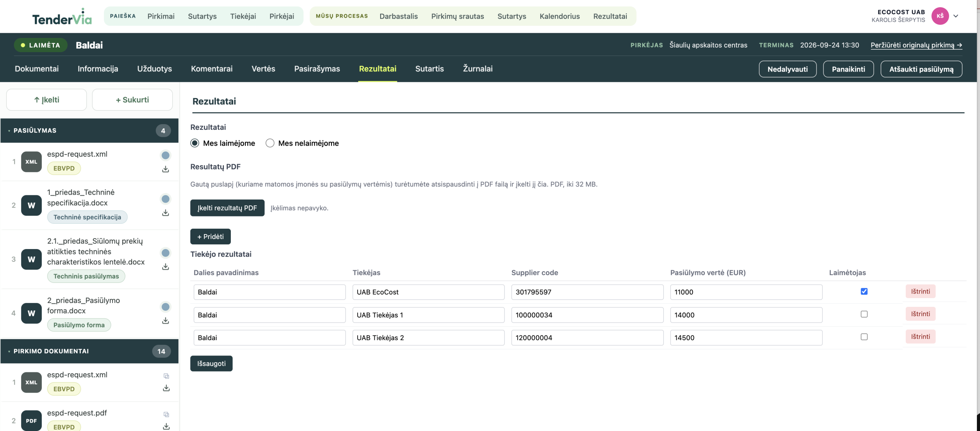Open Peržiūrėti originalų pirkimą link
The image size is (980, 431).
[916, 45]
